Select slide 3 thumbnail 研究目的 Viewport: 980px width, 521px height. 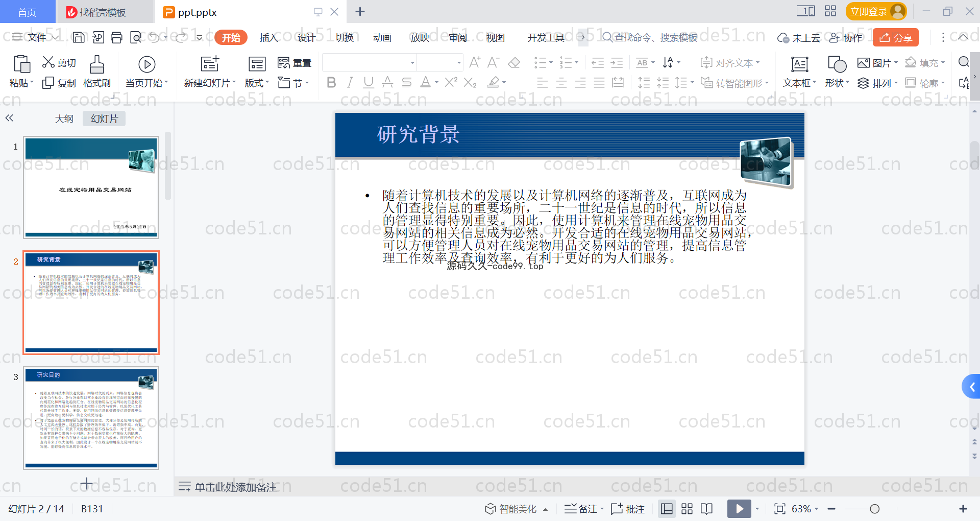(91, 418)
